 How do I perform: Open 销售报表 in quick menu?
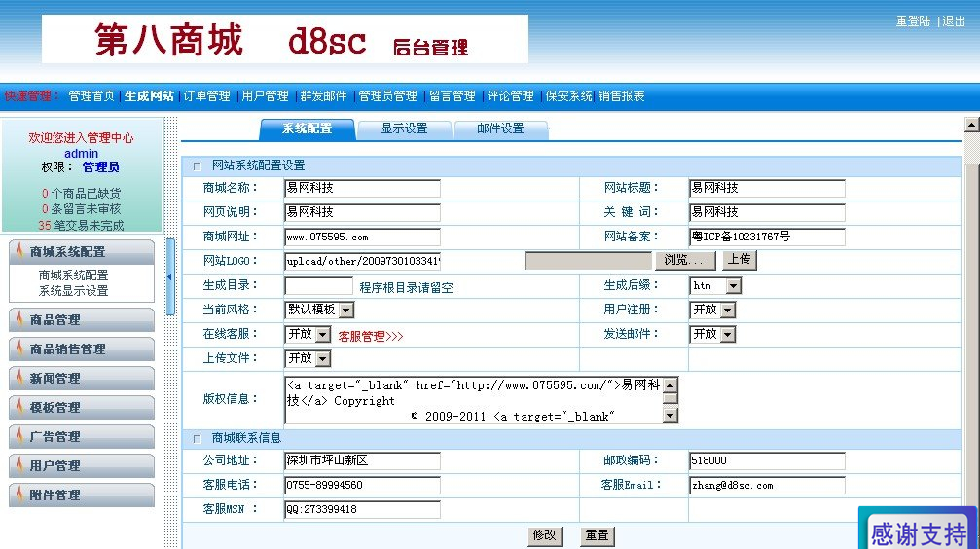(621, 96)
